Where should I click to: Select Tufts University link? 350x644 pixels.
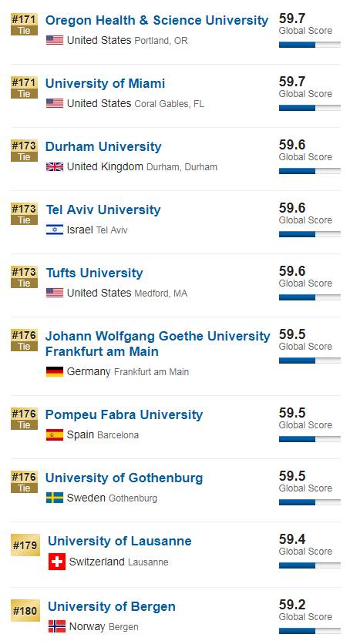pyautogui.click(x=95, y=273)
